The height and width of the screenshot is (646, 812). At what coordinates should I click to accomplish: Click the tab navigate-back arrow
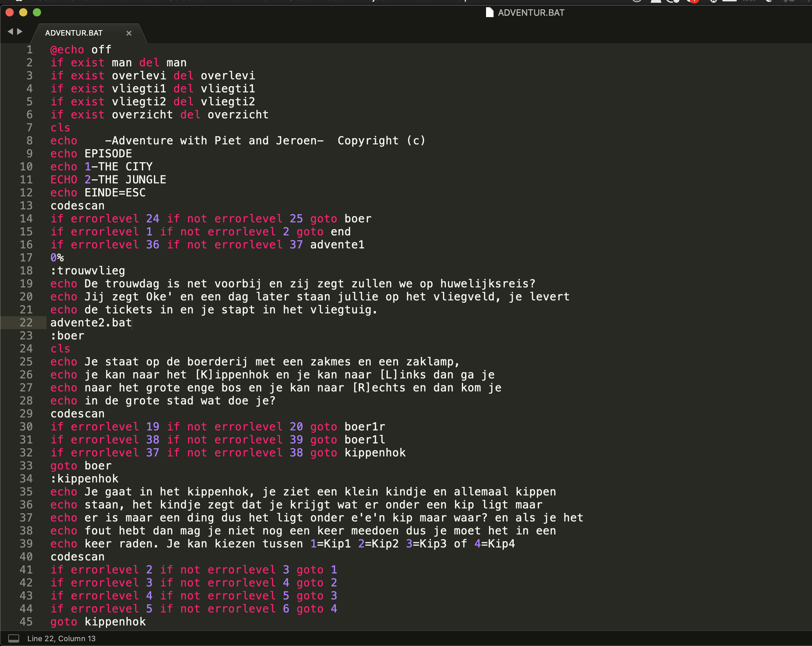point(10,31)
